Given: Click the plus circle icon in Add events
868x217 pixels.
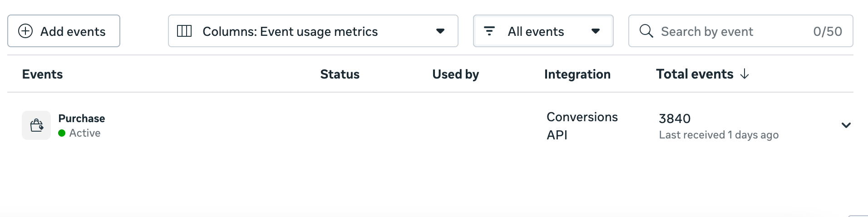Looking at the screenshot, I should click(x=25, y=31).
